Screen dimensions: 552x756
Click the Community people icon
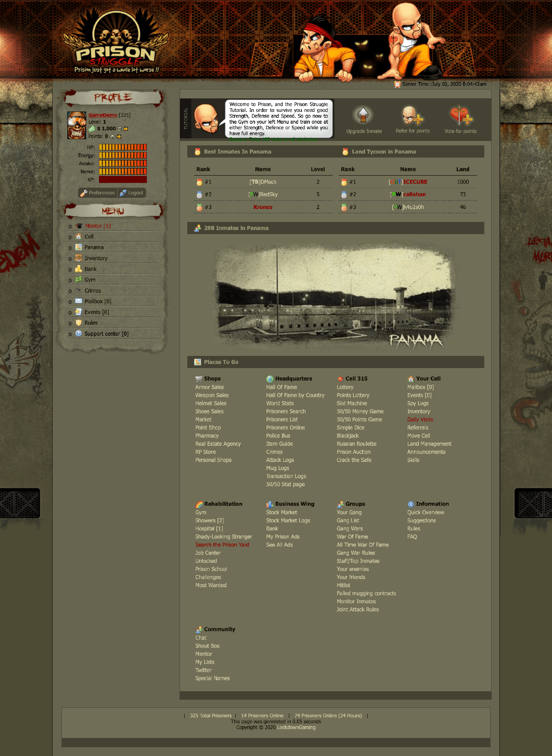tap(199, 629)
